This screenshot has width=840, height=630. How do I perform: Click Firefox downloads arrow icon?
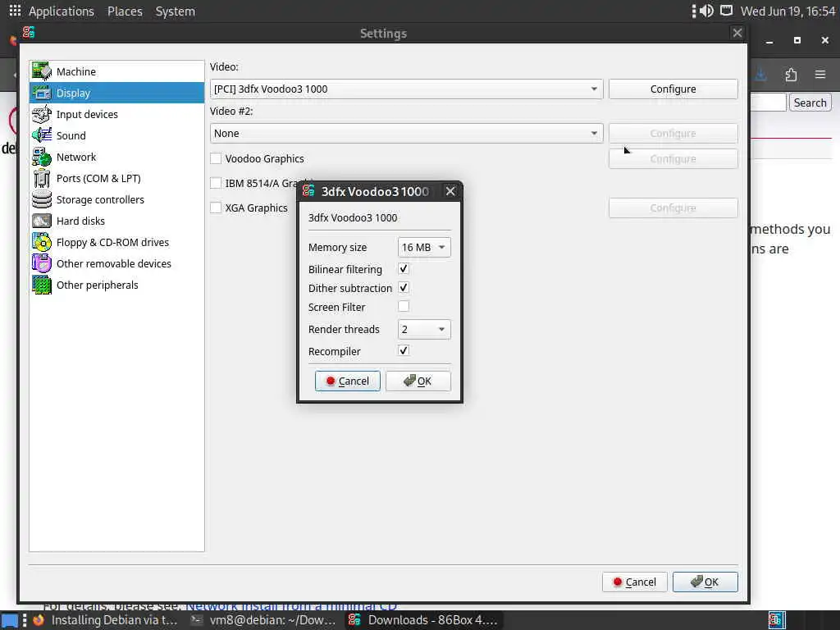tap(760, 75)
